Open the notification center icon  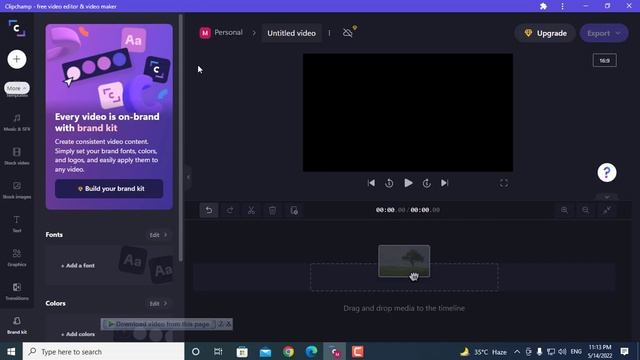tap(624, 351)
